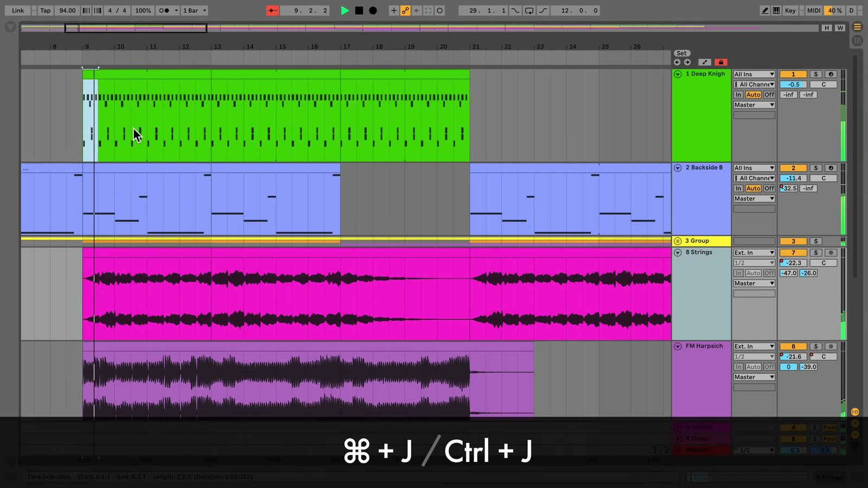Enable Draw Mode pencil icon
868x488 pixels.
tap(765, 10)
